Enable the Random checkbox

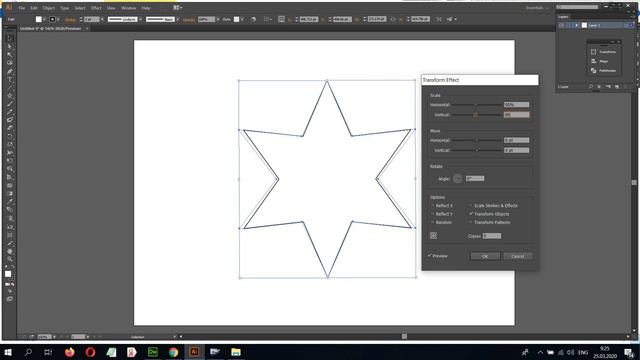pos(433,222)
